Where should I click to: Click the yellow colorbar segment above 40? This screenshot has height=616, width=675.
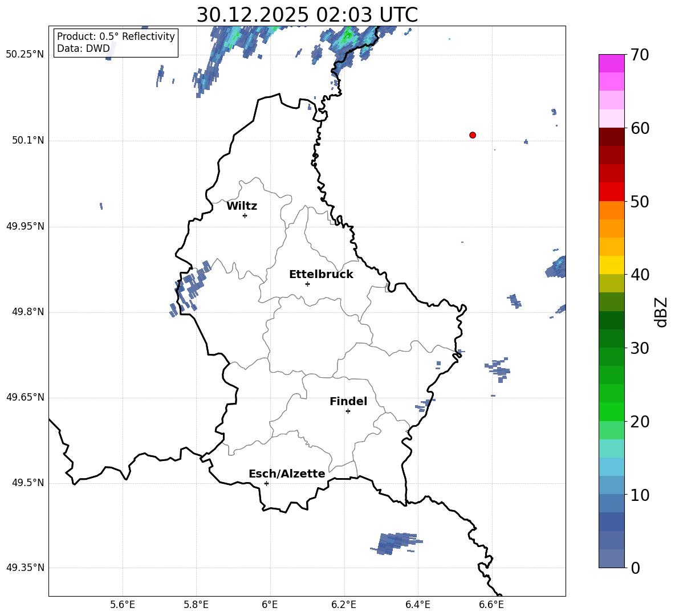tap(611, 265)
